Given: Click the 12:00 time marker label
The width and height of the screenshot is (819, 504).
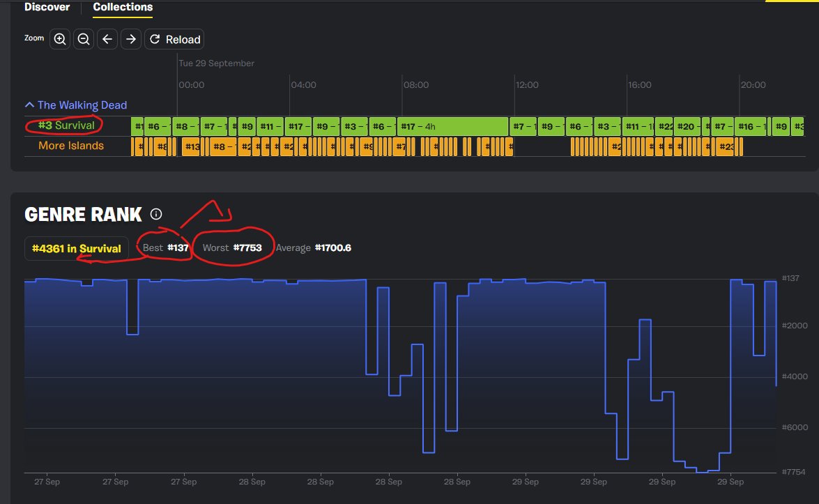Looking at the screenshot, I should (527, 84).
